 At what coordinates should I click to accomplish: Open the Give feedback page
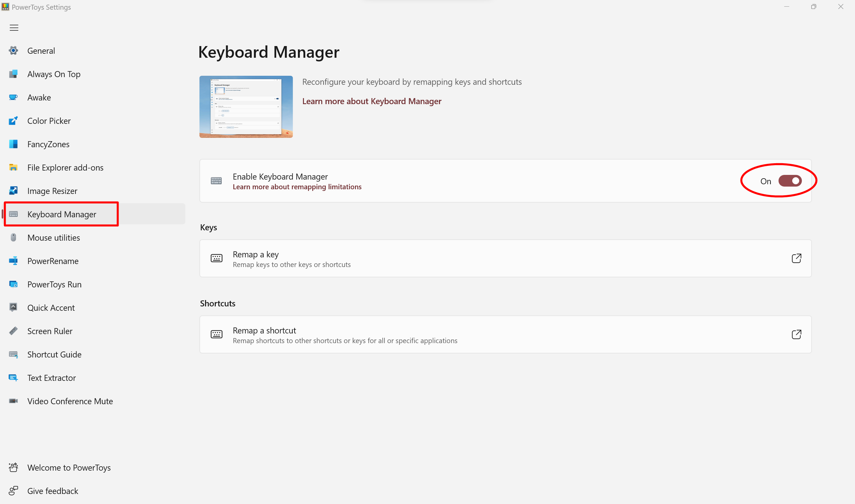coord(52,491)
